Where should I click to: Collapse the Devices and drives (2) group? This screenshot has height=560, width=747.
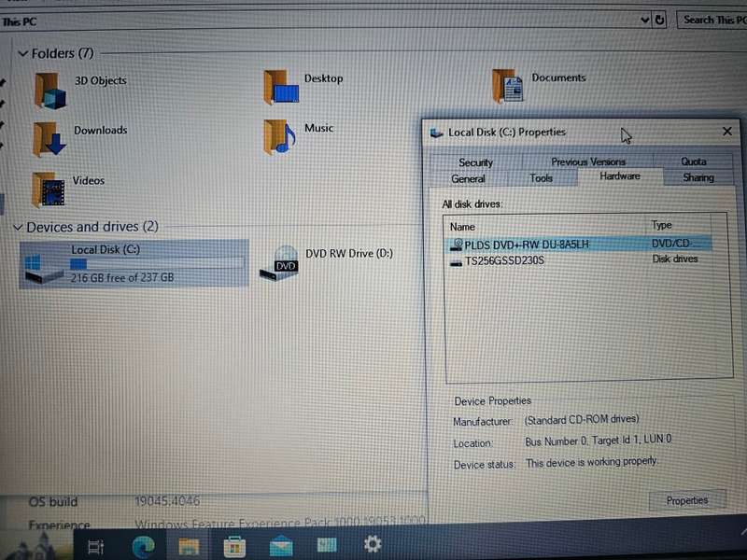(x=18, y=228)
